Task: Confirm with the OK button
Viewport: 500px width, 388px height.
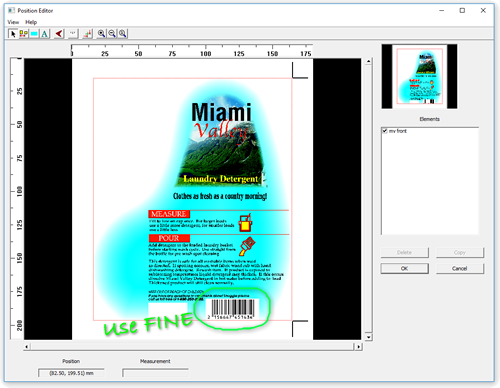Action: tap(405, 268)
